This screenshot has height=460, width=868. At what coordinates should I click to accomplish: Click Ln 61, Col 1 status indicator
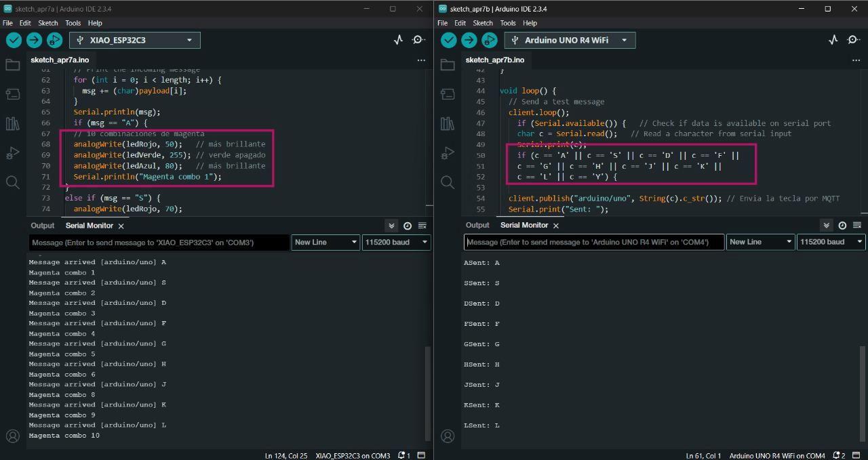click(703, 455)
